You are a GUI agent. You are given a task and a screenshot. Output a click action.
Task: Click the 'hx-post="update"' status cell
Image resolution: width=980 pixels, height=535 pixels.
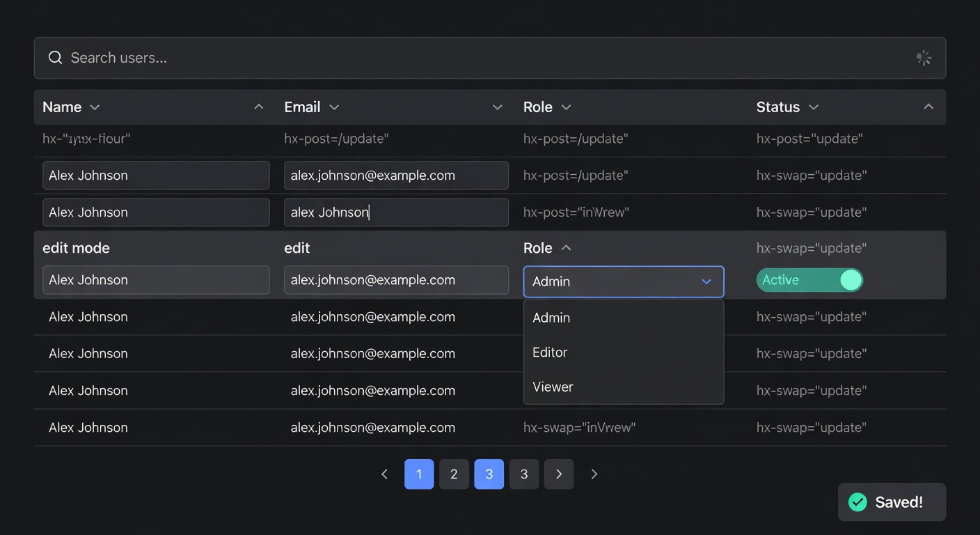(x=809, y=139)
